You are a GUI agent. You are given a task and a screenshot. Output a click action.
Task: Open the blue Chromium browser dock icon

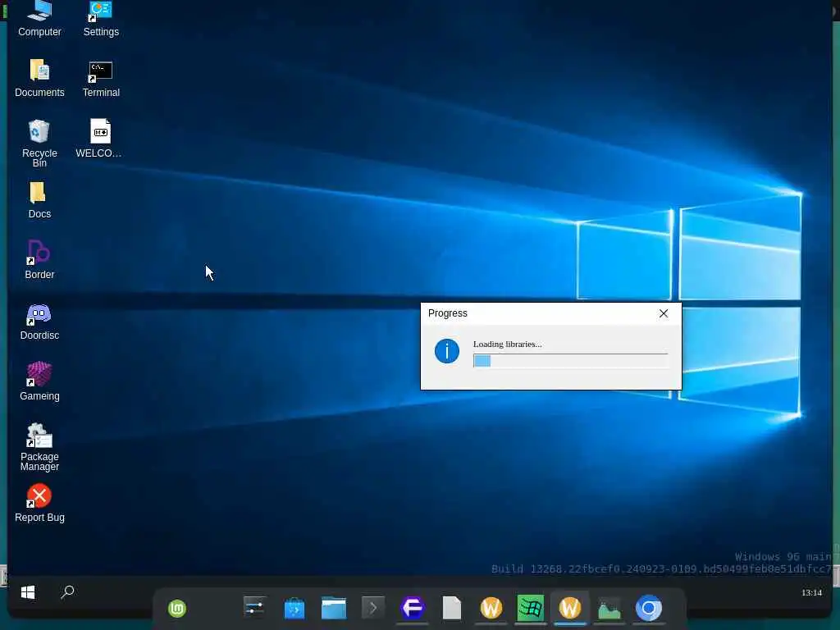click(x=649, y=608)
